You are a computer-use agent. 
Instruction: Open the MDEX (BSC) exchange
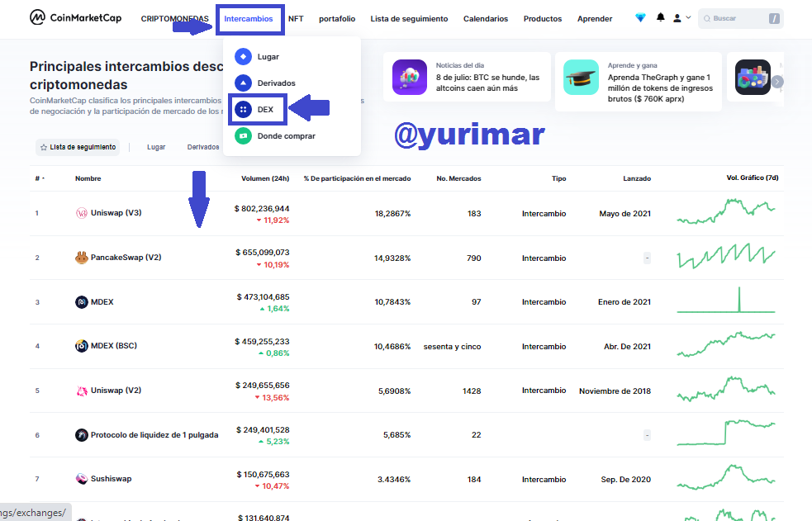click(114, 346)
